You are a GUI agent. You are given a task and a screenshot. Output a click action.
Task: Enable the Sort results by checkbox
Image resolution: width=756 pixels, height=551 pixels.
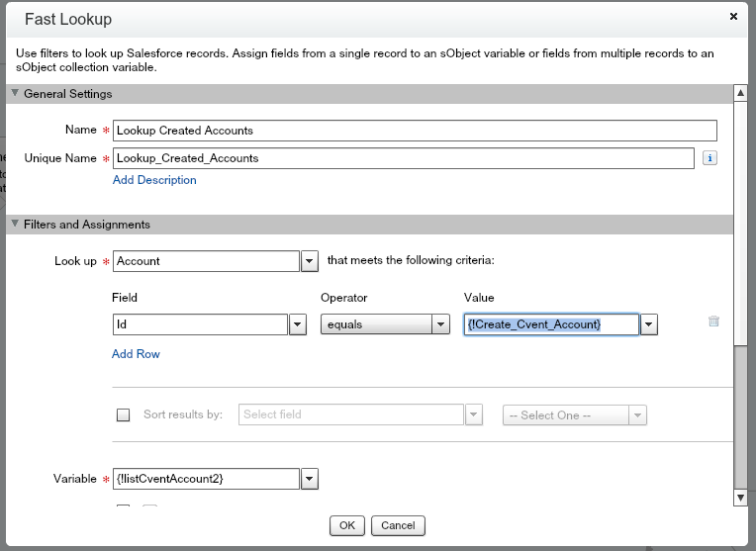point(124,415)
